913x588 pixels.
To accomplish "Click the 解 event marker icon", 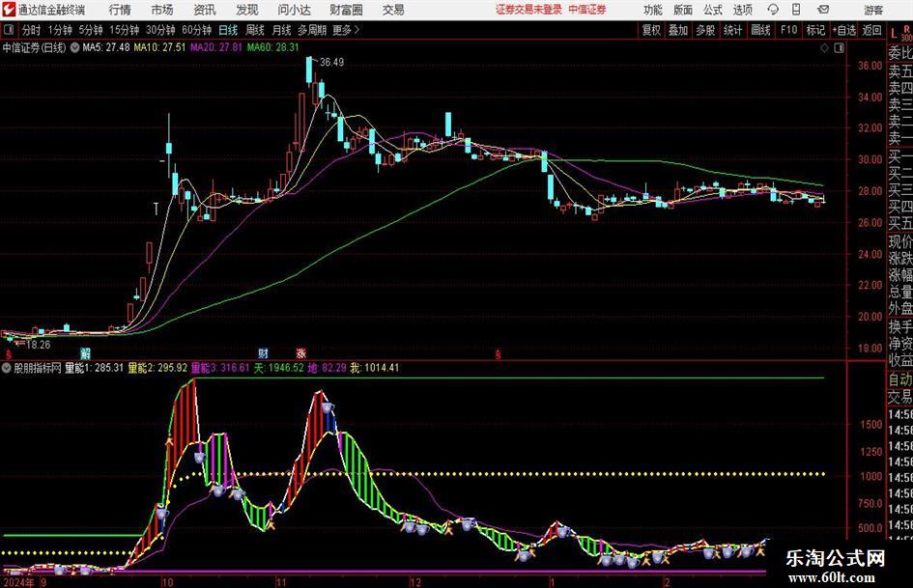I will (86, 353).
